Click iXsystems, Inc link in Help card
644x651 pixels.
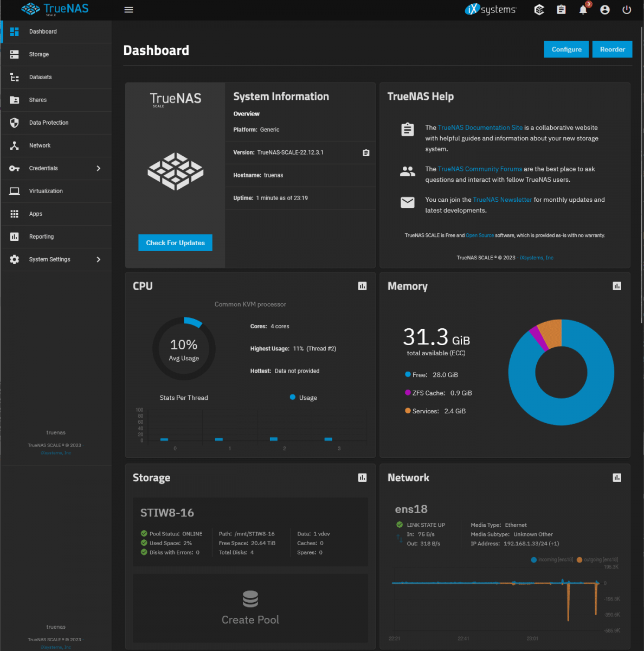click(537, 258)
